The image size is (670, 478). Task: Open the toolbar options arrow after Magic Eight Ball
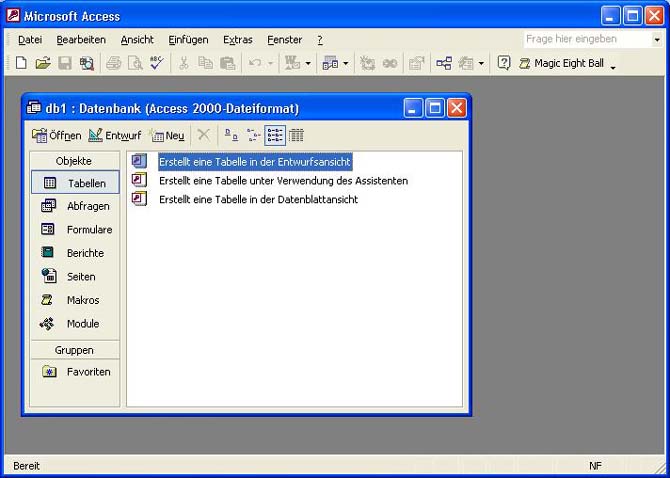click(613, 66)
